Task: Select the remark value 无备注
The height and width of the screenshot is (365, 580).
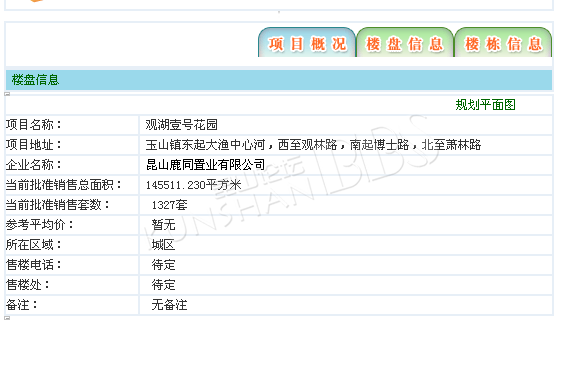Action: tap(169, 305)
